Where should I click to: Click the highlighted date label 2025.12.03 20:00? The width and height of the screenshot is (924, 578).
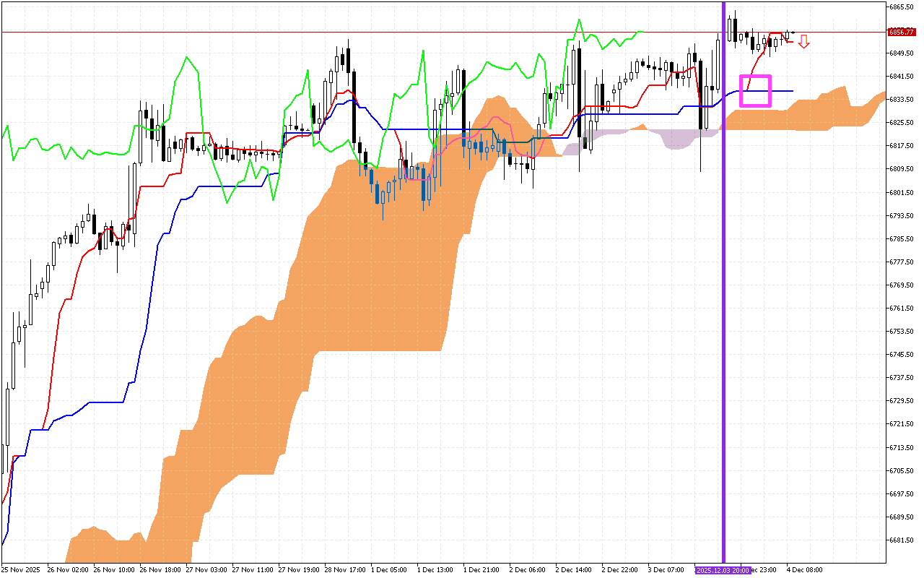coord(721,569)
